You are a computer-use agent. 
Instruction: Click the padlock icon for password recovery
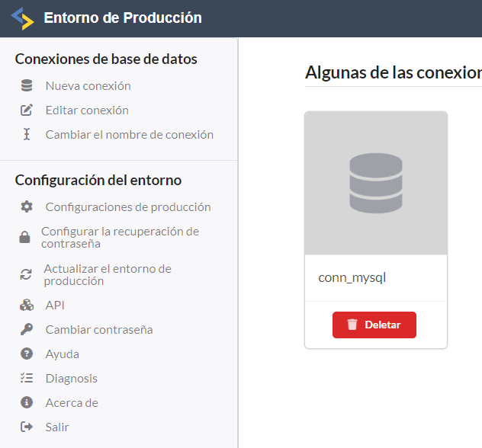[x=24, y=238]
